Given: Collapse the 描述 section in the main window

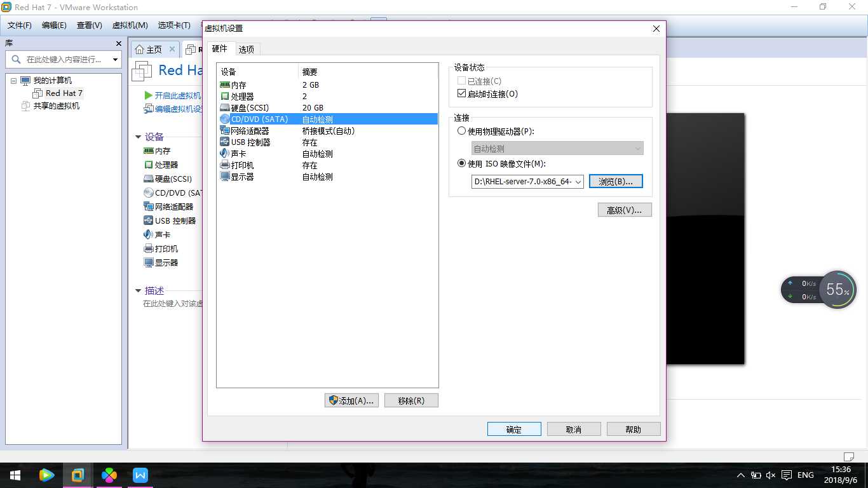Looking at the screenshot, I should coord(138,290).
